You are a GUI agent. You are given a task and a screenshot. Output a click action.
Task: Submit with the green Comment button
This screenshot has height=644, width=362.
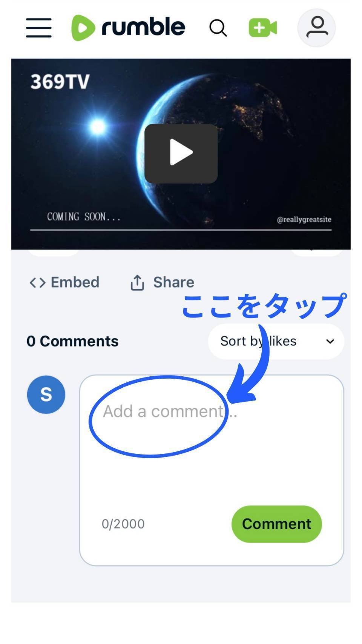pyautogui.click(x=276, y=524)
